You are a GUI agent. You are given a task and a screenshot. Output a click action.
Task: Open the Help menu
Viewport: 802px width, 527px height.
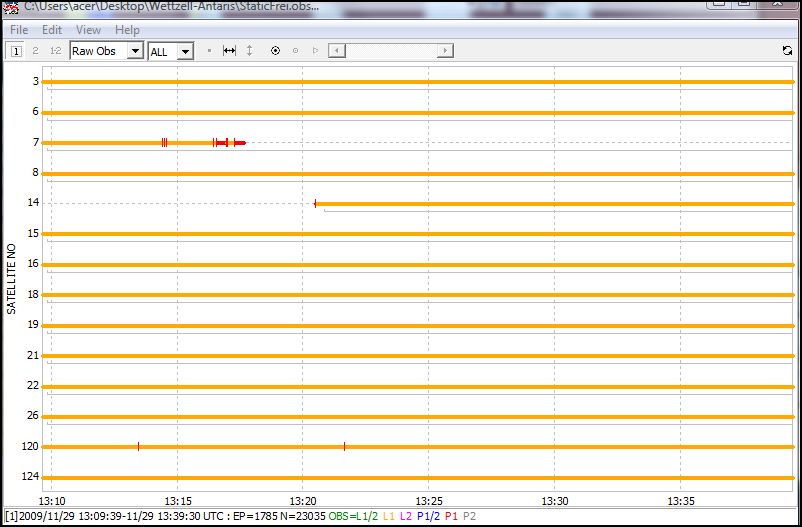pyautogui.click(x=127, y=30)
